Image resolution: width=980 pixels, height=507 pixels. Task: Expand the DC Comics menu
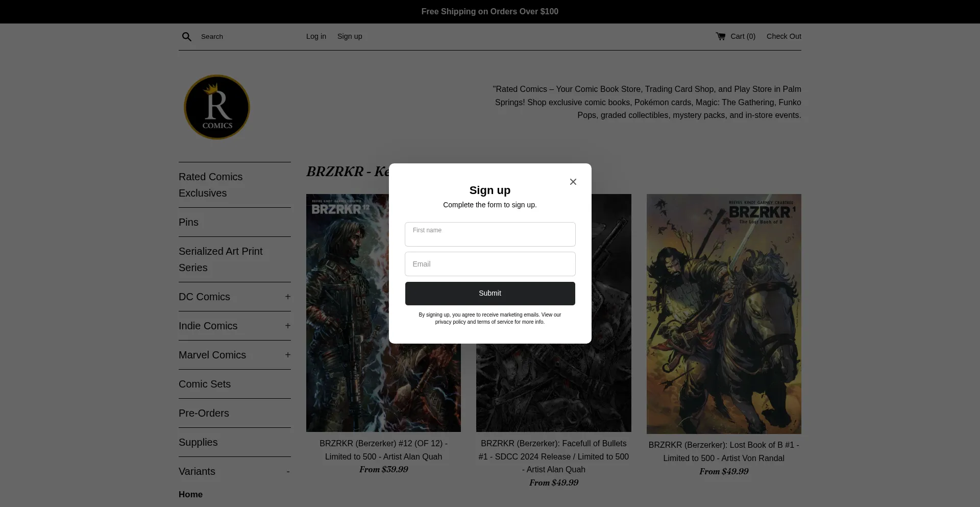click(287, 297)
